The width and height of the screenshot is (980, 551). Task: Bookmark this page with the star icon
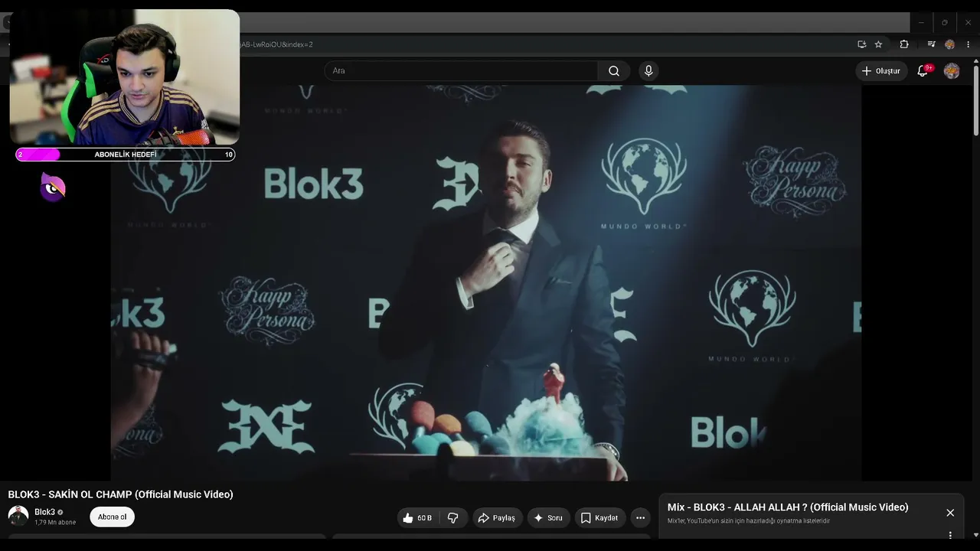[x=878, y=44]
